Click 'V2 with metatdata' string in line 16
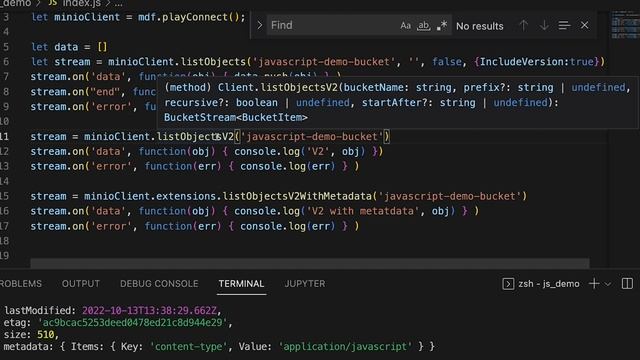Screen dimensions: 640x360 tap(362, 211)
